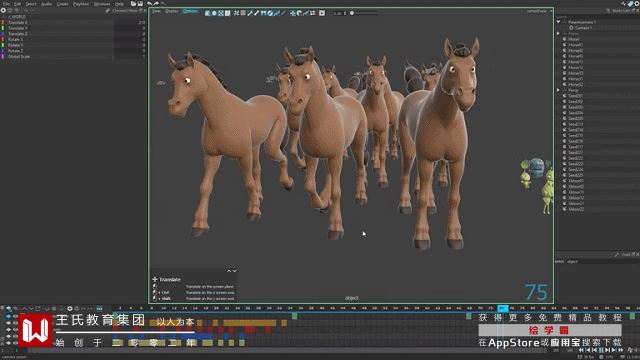Open the Create menu

click(62, 4)
